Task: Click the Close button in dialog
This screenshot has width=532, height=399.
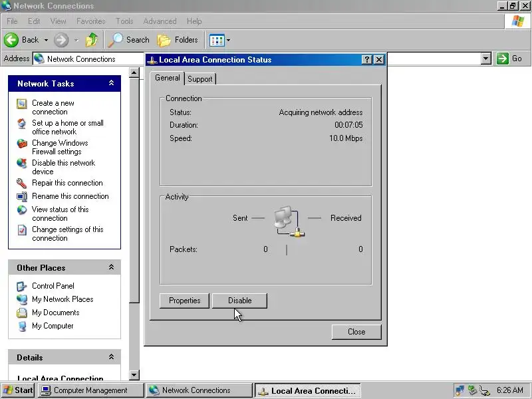Action: click(x=356, y=332)
